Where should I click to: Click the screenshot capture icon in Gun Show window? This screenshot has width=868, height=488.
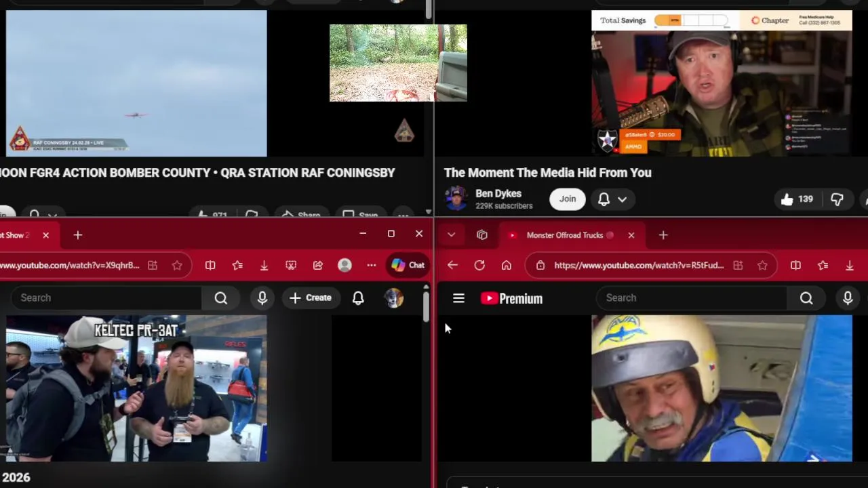click(291, 266)
